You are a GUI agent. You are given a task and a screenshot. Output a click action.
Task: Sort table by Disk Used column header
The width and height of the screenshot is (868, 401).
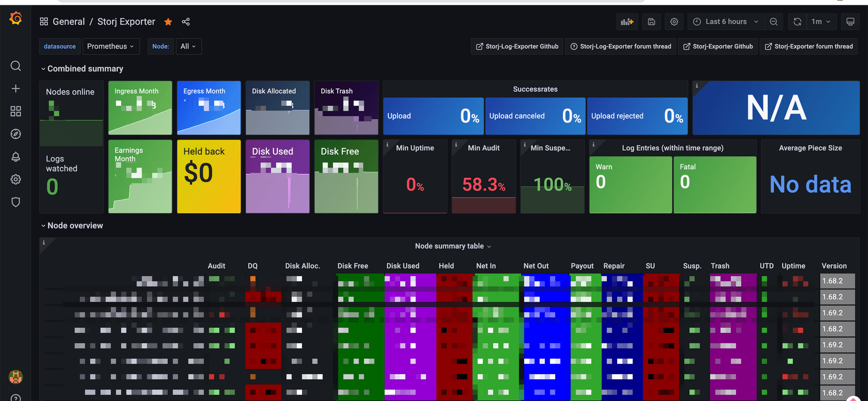pos(403,266)
